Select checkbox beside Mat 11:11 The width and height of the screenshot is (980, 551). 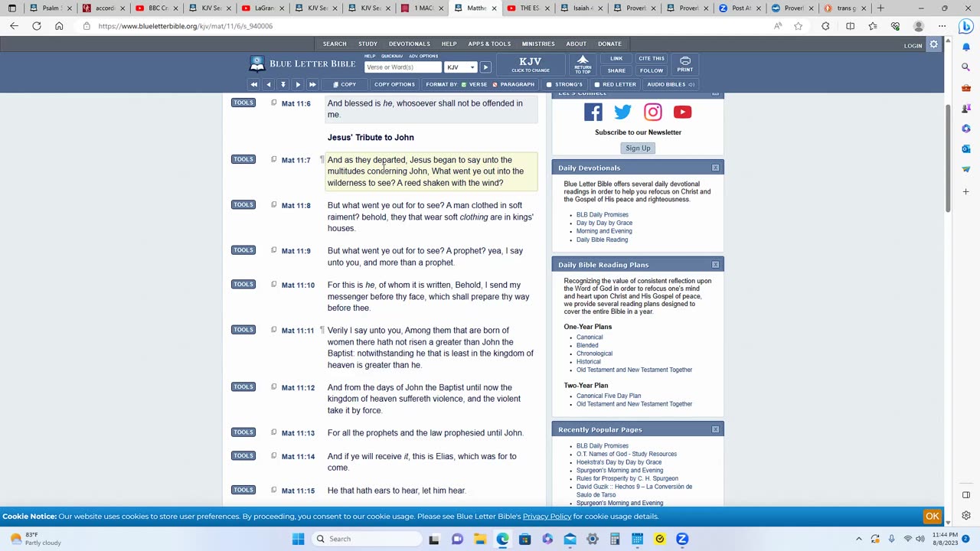click(273, 330)
